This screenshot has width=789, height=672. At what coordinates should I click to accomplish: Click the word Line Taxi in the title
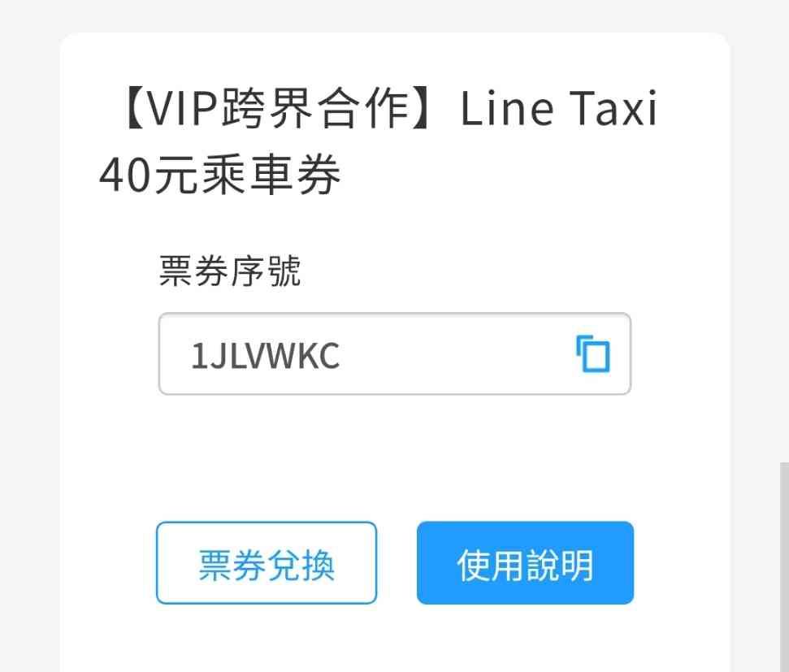(558, 108)
